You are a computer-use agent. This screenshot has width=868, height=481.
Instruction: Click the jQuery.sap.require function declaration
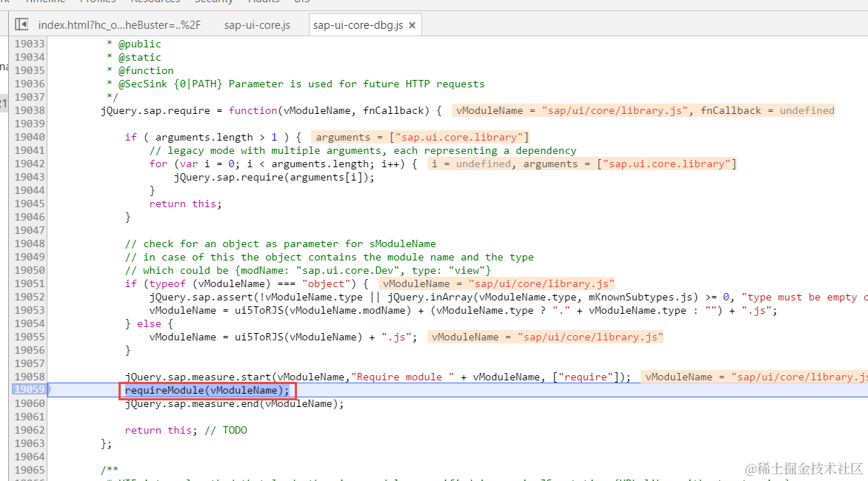pyautogui.click(x=271, y=110)
